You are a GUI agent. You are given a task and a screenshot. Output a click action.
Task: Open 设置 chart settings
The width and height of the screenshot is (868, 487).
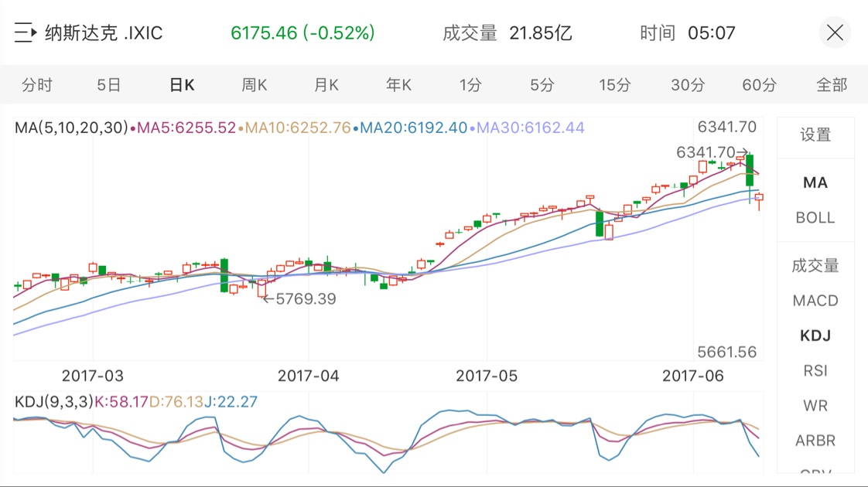(x=815, y=135)
